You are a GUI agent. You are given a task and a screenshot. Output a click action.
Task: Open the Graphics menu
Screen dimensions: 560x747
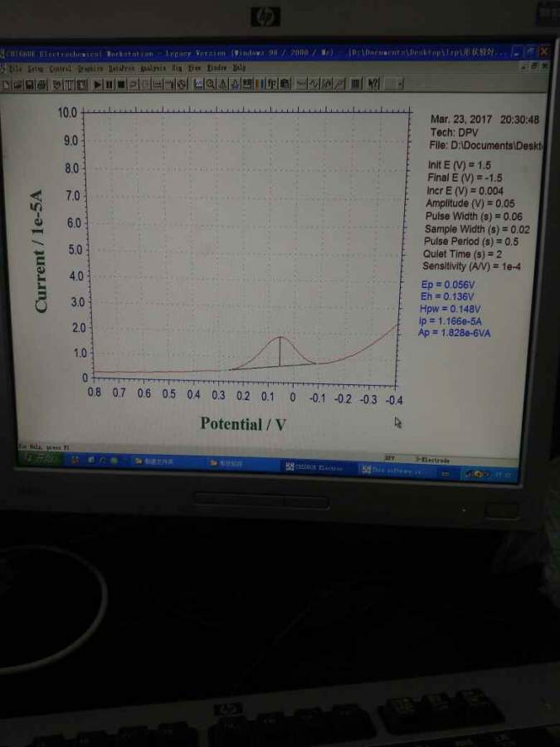(x=90, y=68)
